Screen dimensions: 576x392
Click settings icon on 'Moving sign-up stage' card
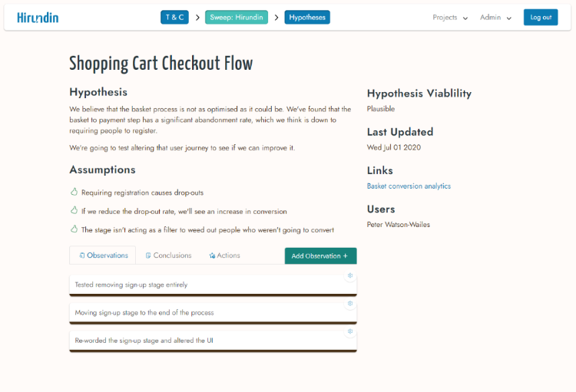click(350, 304)
